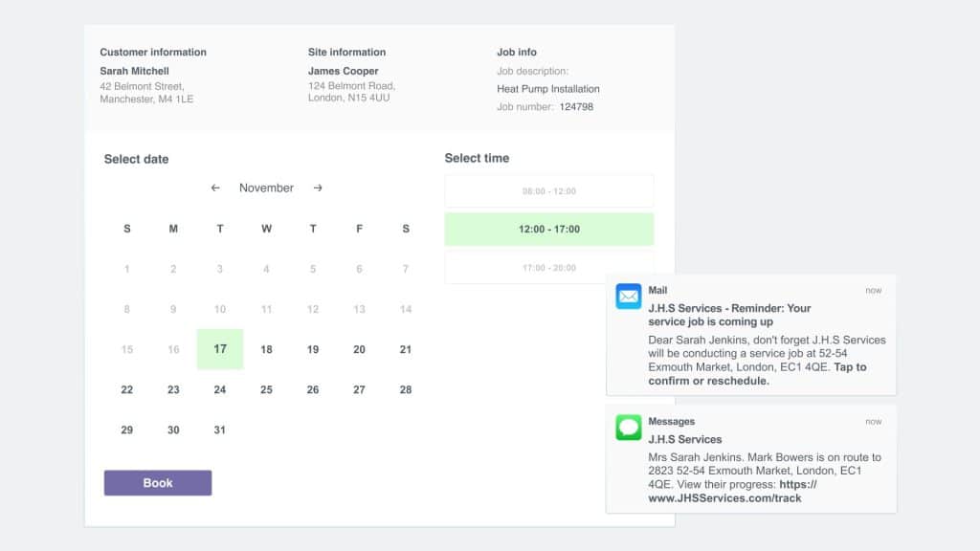This screenshot has width=980, height=551.
Task: Select the 12:00 - 17:00 time slot
Action: pyautogui.click(x=548, y=230)
